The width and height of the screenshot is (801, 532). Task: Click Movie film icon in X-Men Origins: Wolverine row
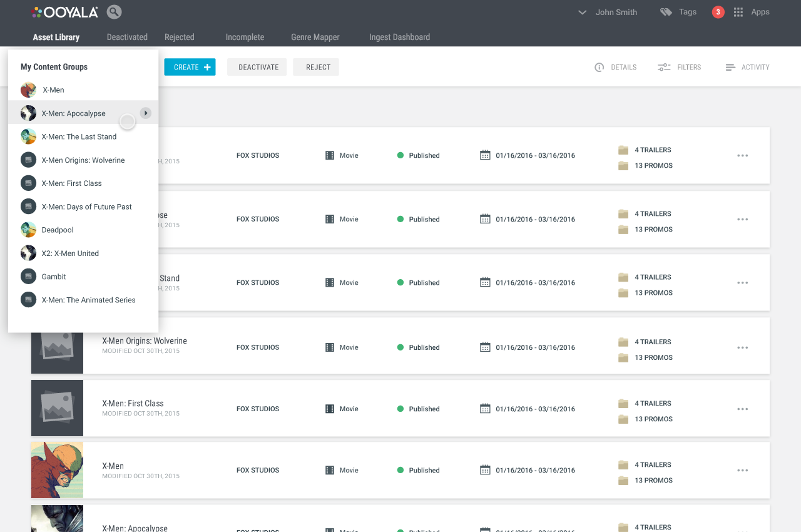click(x=330, y=347)
